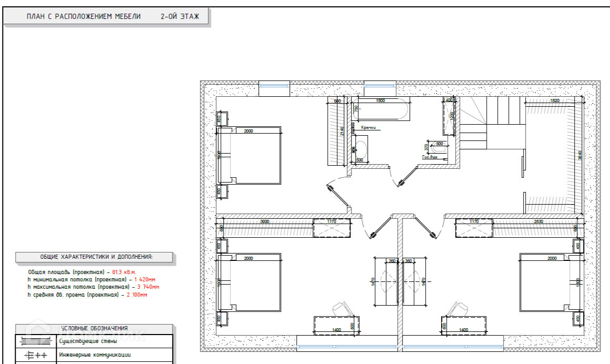The height and width of the screenshot is (364, 610).
Task: Select the washbasin symbol in the bathroom
Action: (361, 149)
